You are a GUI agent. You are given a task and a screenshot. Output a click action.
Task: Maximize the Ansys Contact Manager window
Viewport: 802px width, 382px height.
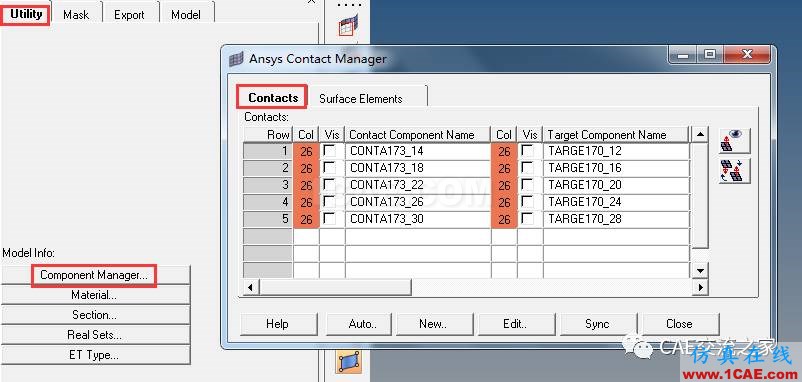click(709, 54)
